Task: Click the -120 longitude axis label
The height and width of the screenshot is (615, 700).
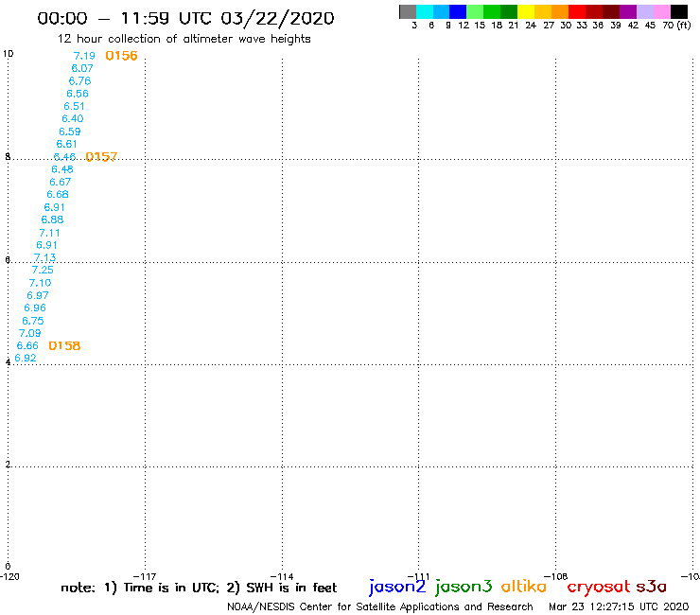Action: [9, 576]
